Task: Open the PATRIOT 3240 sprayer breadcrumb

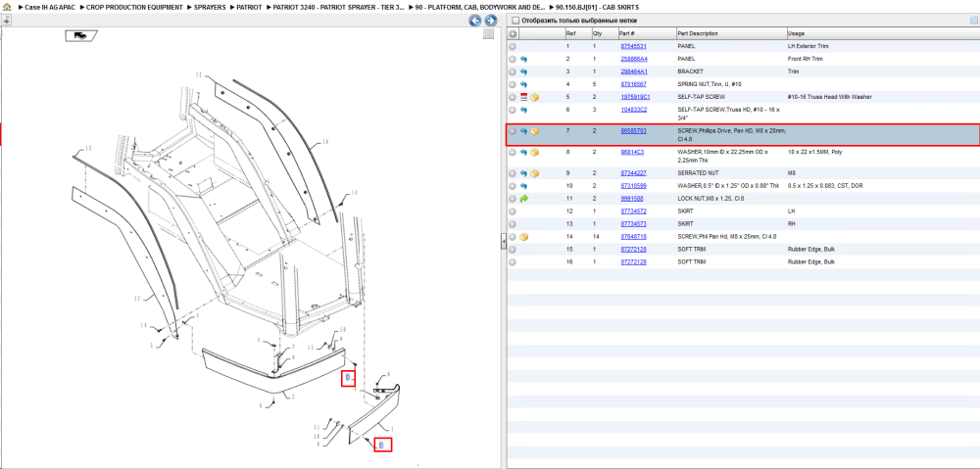Action: click(339, 8)
